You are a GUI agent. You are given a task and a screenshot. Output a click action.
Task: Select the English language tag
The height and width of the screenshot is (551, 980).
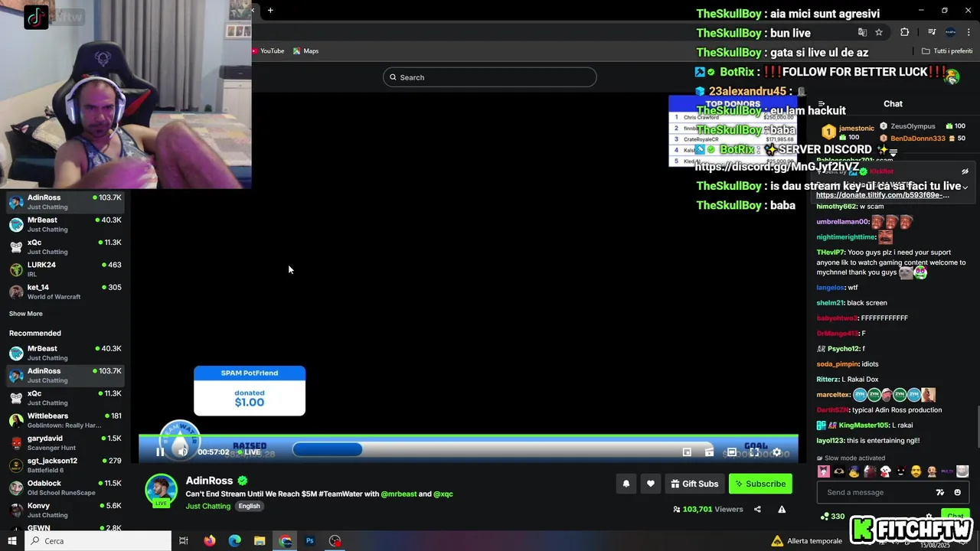(x=249, y=506)
